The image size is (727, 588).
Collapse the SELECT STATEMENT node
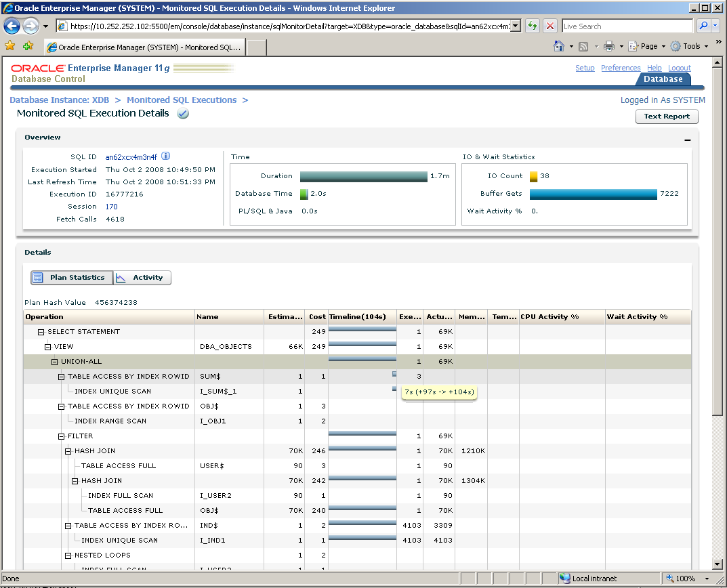coord(41,332)
